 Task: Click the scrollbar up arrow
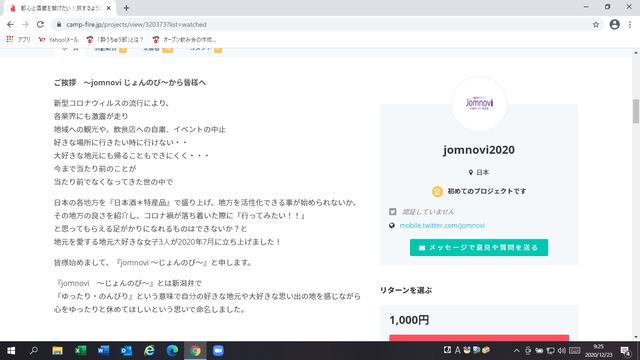click(x=636, y=53)
